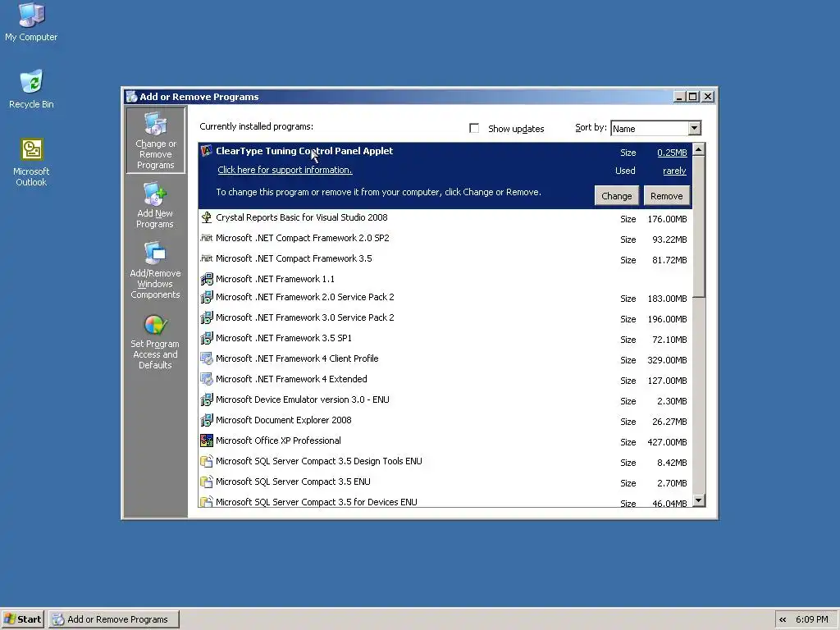This screenshot has width=840, height=630.
Task: Open Set Program Access and Defaults icon
Action: [x=155, y=342]
